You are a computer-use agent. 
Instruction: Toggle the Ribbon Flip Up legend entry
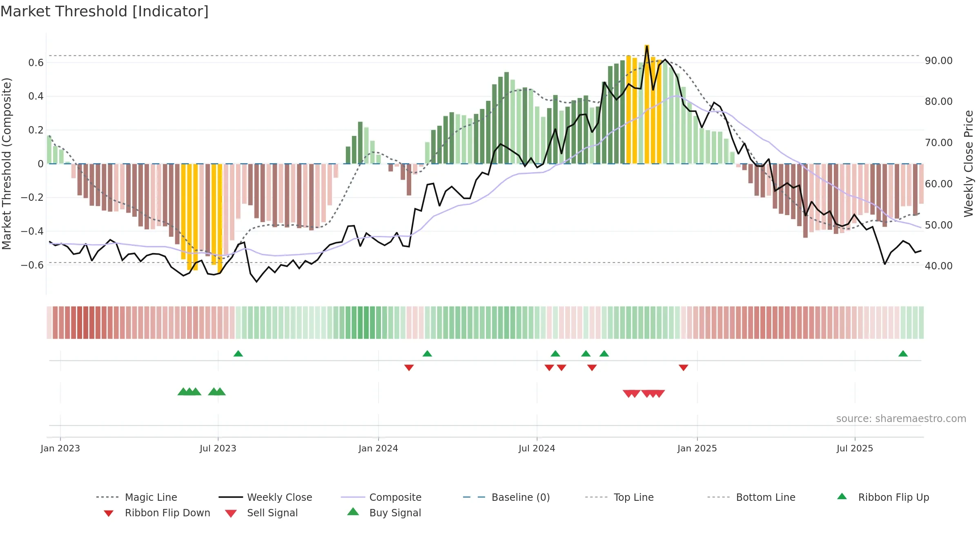pos(883,497)
